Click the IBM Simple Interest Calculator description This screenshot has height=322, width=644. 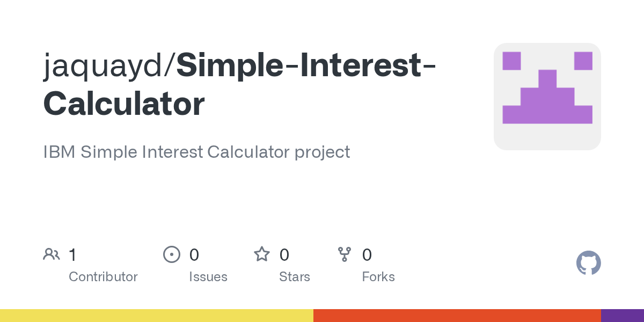196,152
